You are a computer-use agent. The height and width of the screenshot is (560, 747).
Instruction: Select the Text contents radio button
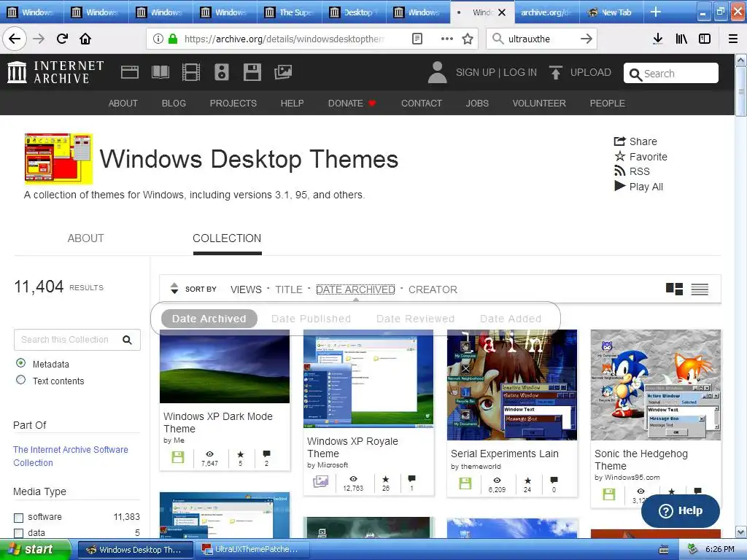pos(21,380)
